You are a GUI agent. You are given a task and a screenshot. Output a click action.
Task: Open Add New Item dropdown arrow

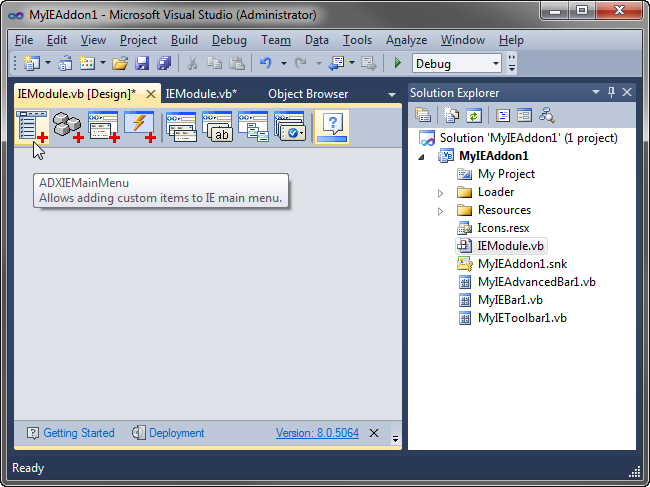coord(103,63)
